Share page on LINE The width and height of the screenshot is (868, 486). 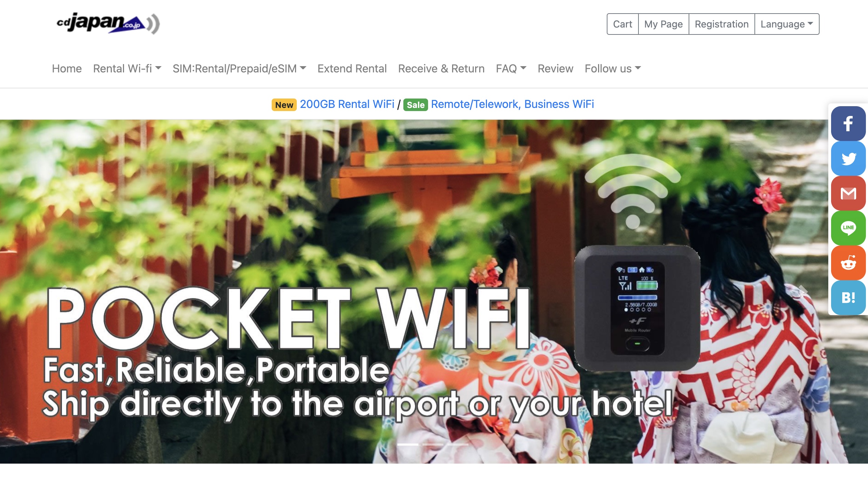pos(848,228)
